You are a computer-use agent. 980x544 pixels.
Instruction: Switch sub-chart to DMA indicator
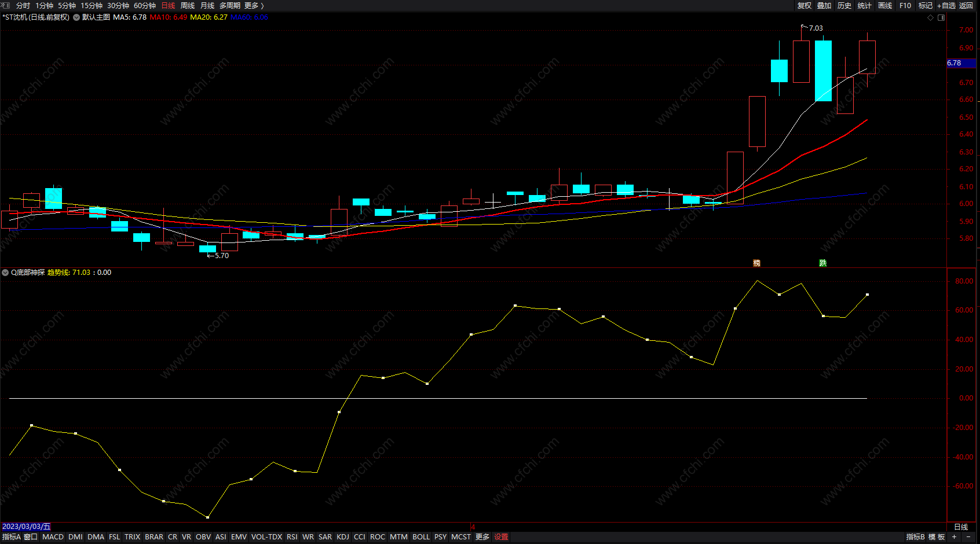pyautogui.click(x=96, y=537)
